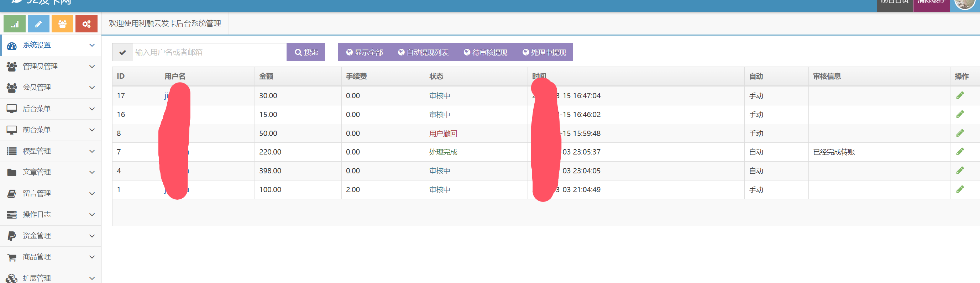This screenshot has height=283, width=980.
Task: Click the blue pencil shortcut icon
Action: click(x=38, y=24)
